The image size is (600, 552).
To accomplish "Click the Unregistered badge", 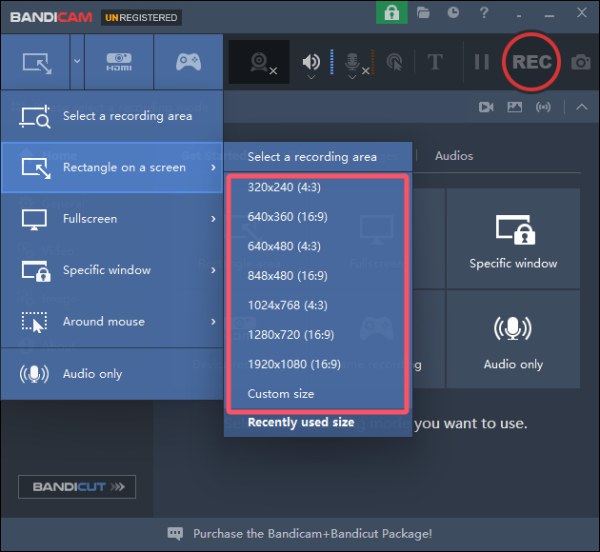I will point(141,18).
